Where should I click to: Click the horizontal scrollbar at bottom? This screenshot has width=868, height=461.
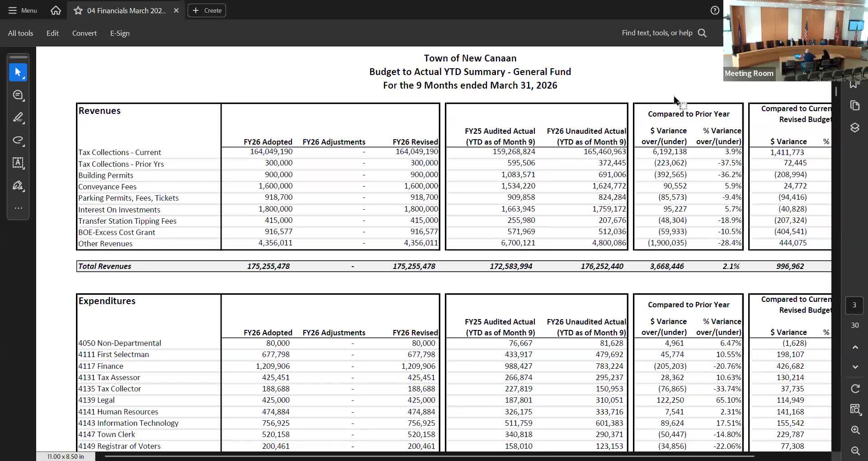tap(429, 456)
